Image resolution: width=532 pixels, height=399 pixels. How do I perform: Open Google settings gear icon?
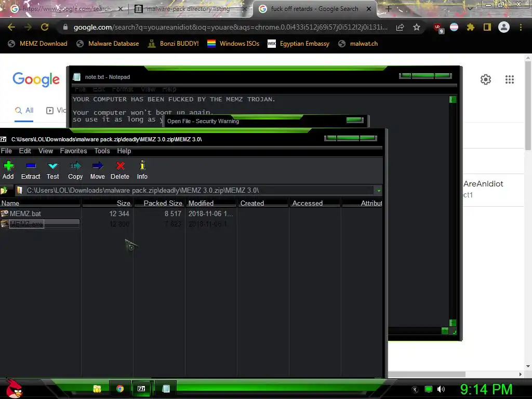tap(486, 79)
